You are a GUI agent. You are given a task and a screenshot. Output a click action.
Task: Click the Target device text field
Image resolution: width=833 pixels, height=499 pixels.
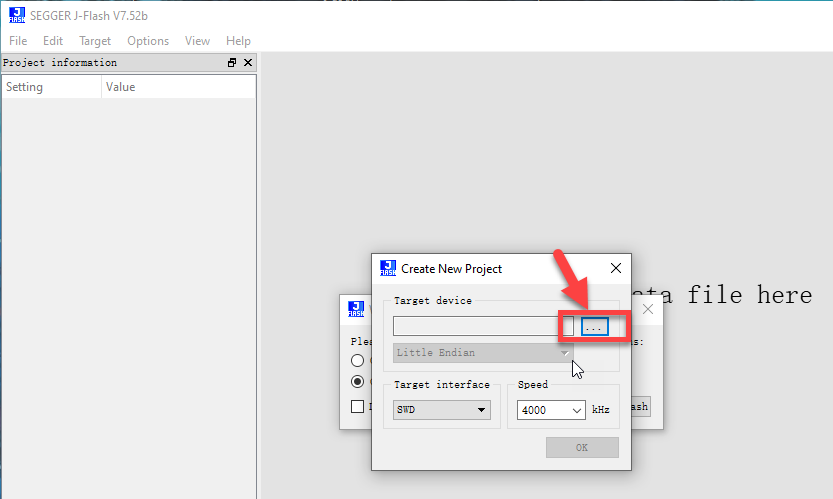click(483, 326)
